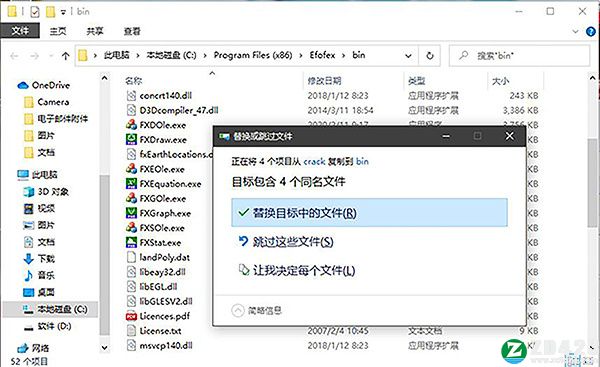
Task: Click the 3D 对象 icon in sidebar
Action: pyautogui.click(x=28, y=191)
